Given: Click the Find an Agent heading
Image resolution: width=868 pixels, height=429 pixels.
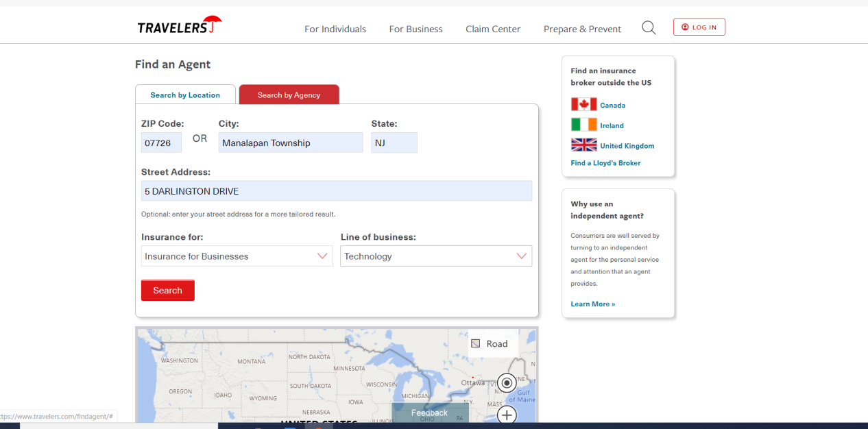Looking at the screenshot, I should click(173, 64).
